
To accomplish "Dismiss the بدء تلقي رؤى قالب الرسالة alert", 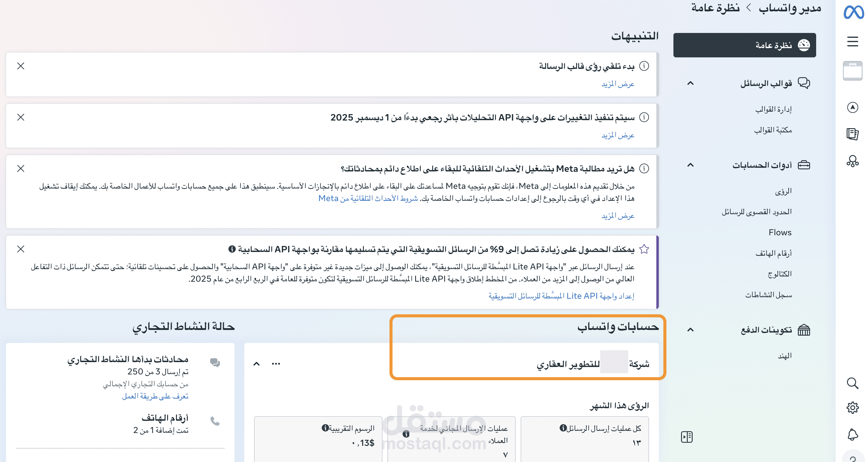I will 21,66.
